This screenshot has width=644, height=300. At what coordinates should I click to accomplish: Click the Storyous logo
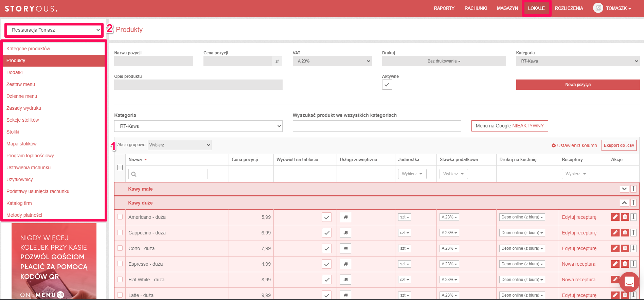click(31, 8)
